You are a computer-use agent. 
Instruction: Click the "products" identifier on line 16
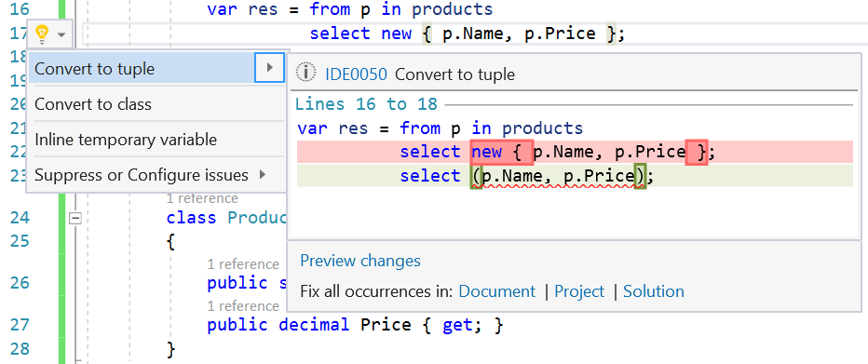pos(453,9)
